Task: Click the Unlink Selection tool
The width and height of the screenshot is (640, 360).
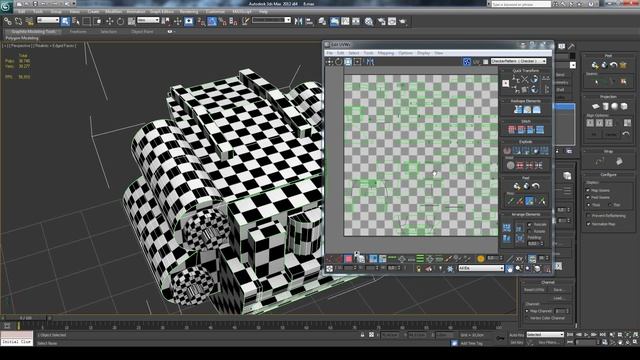Action: [18, 21]
